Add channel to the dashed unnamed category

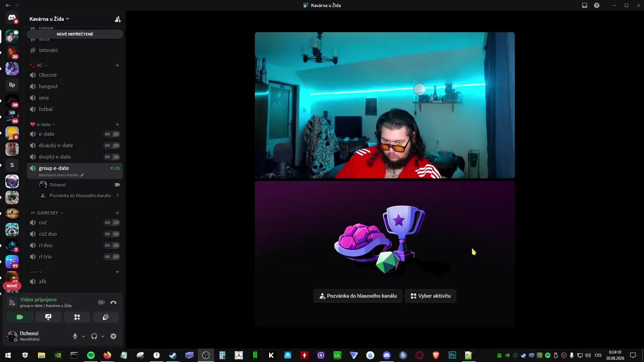point(117,272)
